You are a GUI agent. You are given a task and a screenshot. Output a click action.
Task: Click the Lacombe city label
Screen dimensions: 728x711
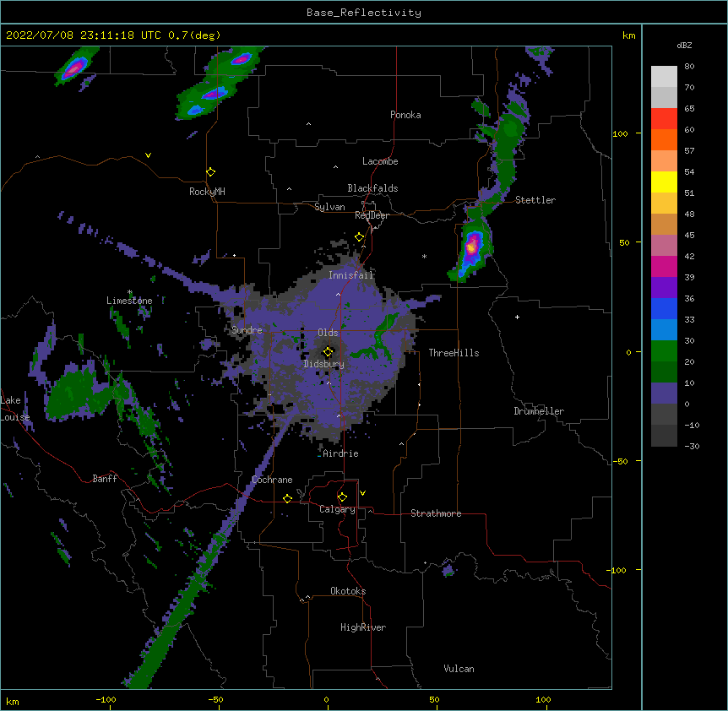380,161
